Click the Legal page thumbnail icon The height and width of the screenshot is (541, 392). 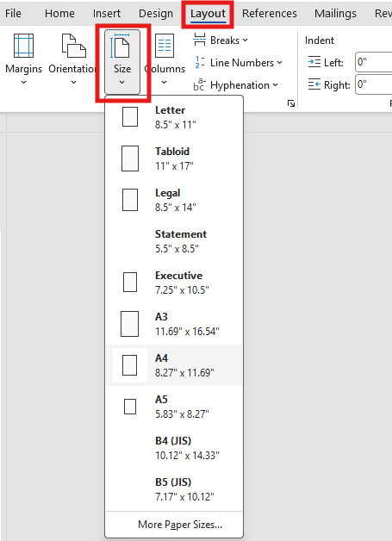130,200
